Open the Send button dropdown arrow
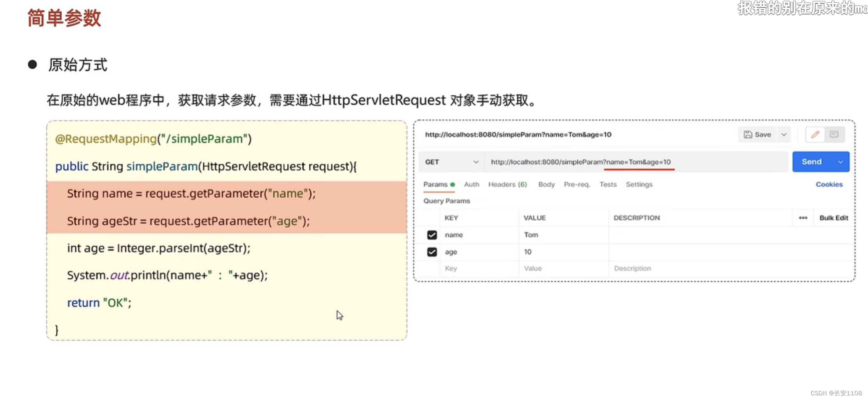 click(841, 162)
